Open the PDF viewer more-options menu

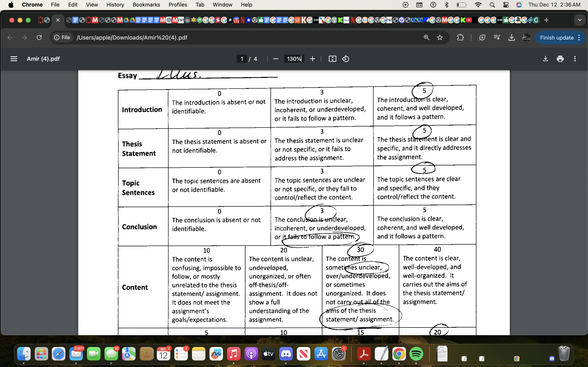575,59
